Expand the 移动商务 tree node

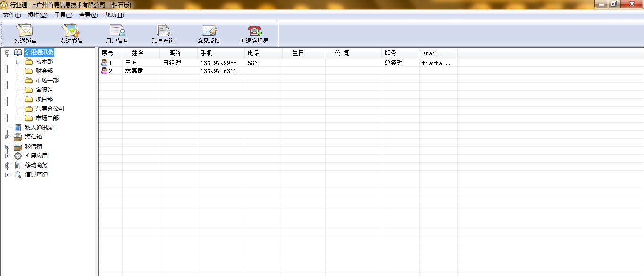pyautogui.click(x=8, y=165)
